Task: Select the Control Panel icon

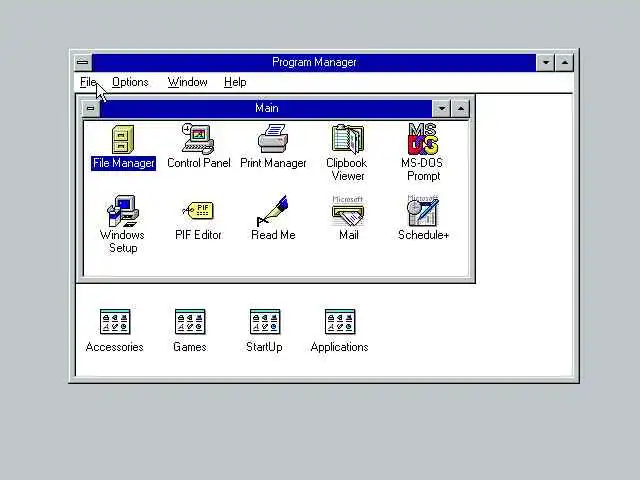Action: (198, 139)
